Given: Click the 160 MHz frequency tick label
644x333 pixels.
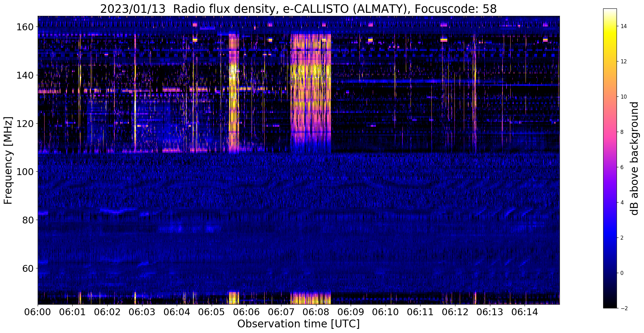Looking at the screenshot, I should pyautogui.click(x=25, y=27).
